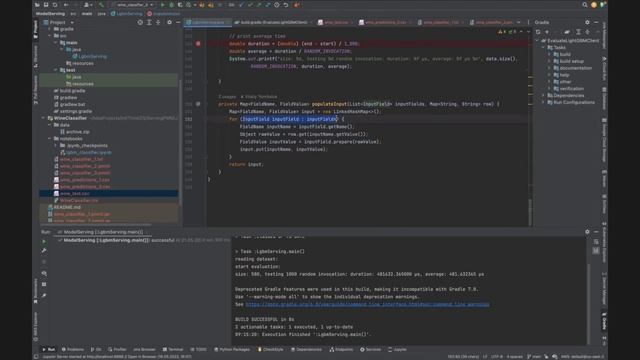Screen dimensions: 640x360
Task: Click the pin icon in Run panel sidebar
Action: tap(44, 295)
